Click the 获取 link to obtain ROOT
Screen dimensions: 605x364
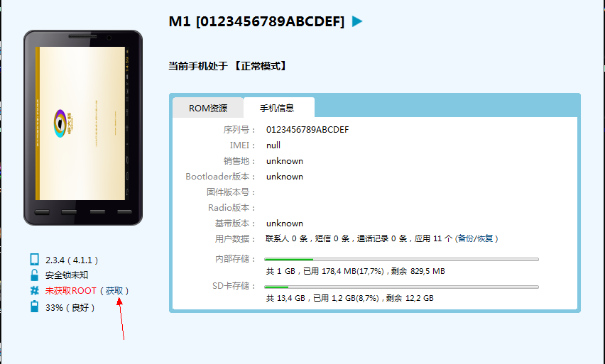tap(114, 290)
